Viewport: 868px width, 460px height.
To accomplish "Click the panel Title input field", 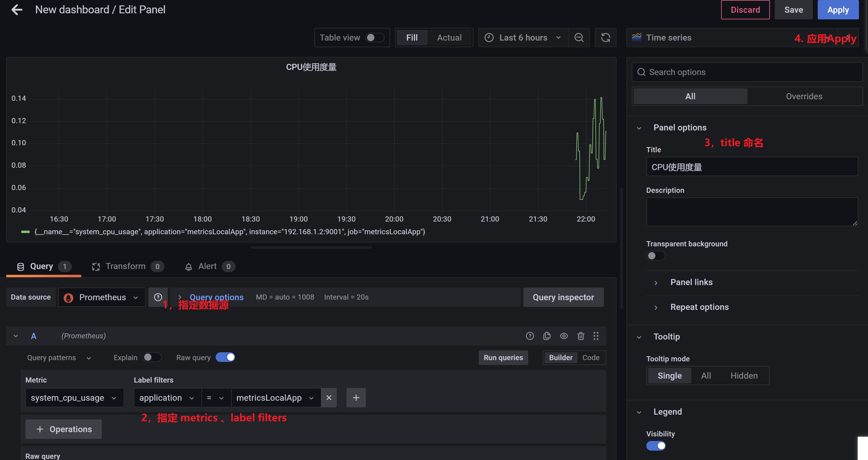I will [752, 167].
